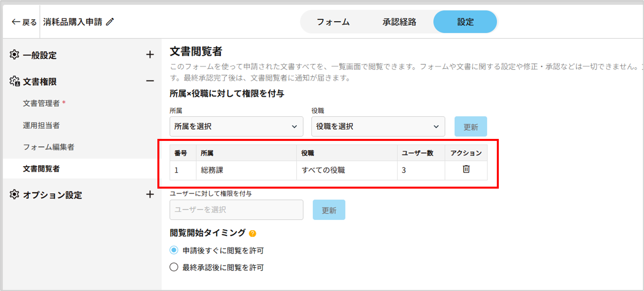Click the gear icon for オプション設定
644x291 pixels.
coord(14,195)
